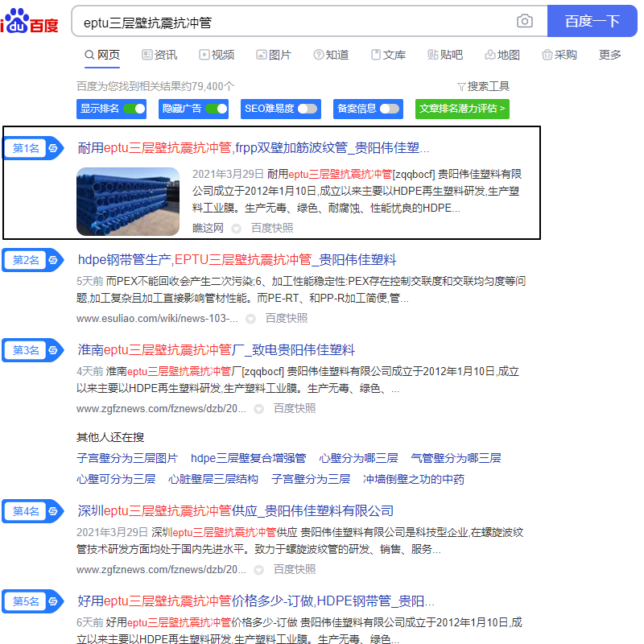This screenshot has width=644, height=644.
Task: Click blue pipes thumbnail image
Action: click(128, 202)
